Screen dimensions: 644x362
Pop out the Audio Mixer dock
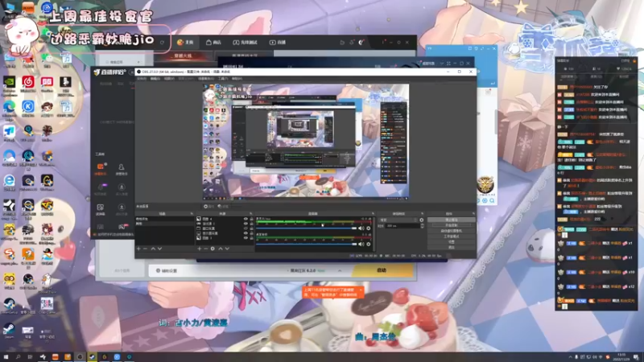point(373,214)
